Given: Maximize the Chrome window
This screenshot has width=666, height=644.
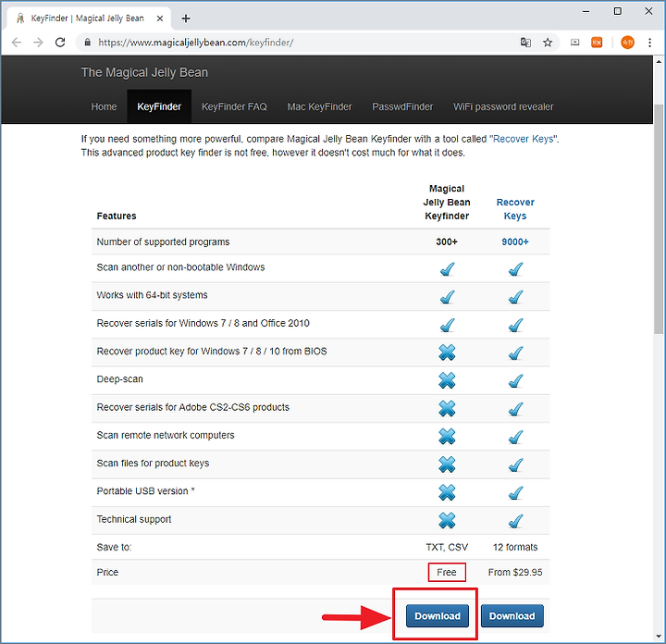Looking at the screenshot, I should [618, 11].
